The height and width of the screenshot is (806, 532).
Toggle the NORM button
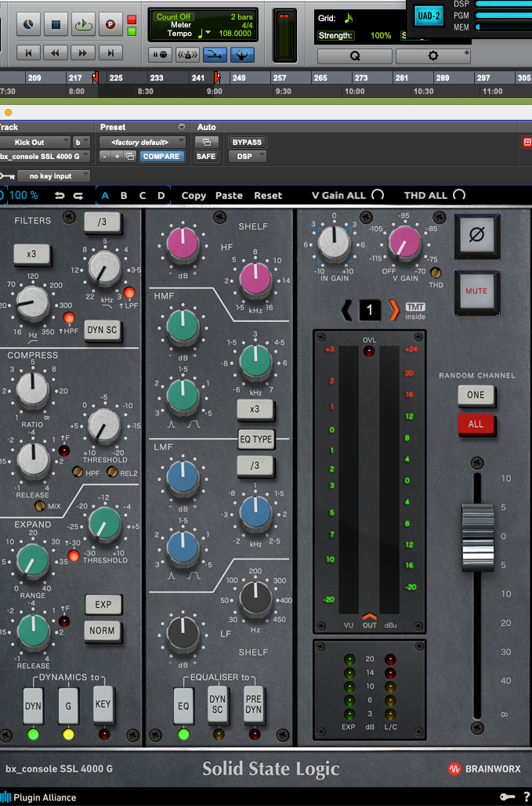(x=103, y=631)
